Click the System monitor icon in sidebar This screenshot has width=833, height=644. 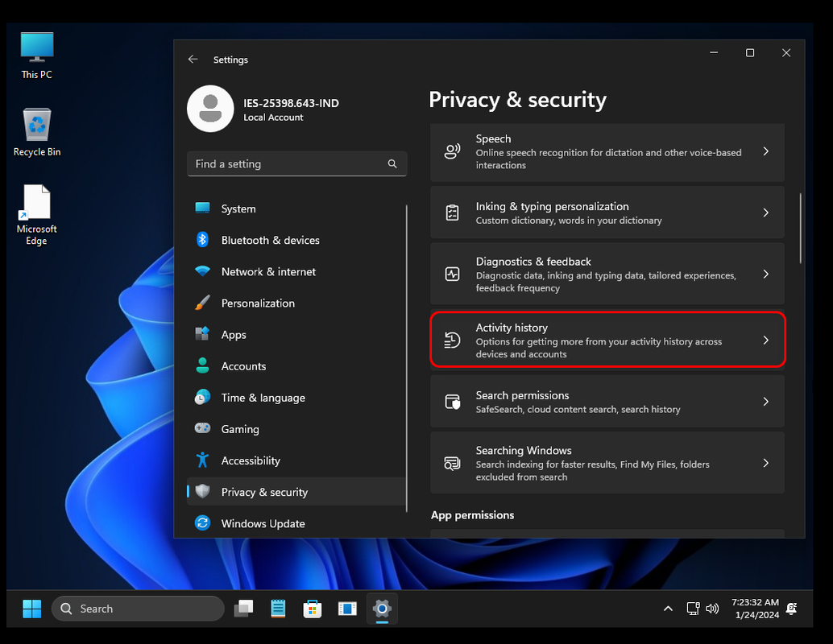[x=202, y=208]
